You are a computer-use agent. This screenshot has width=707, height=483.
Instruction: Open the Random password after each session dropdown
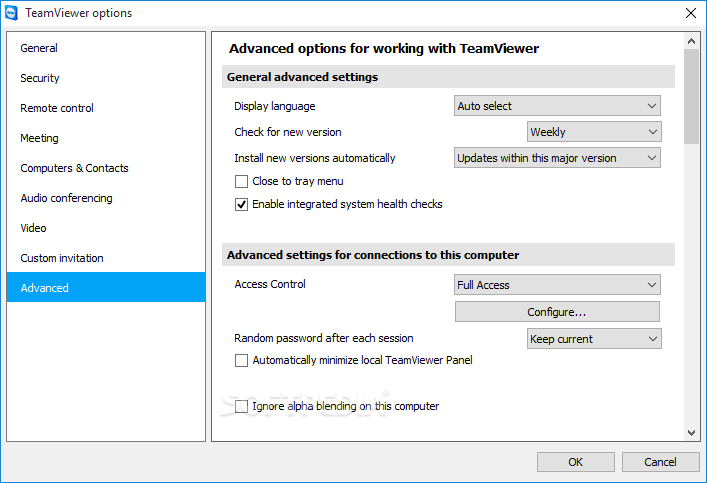click(594, 339)
